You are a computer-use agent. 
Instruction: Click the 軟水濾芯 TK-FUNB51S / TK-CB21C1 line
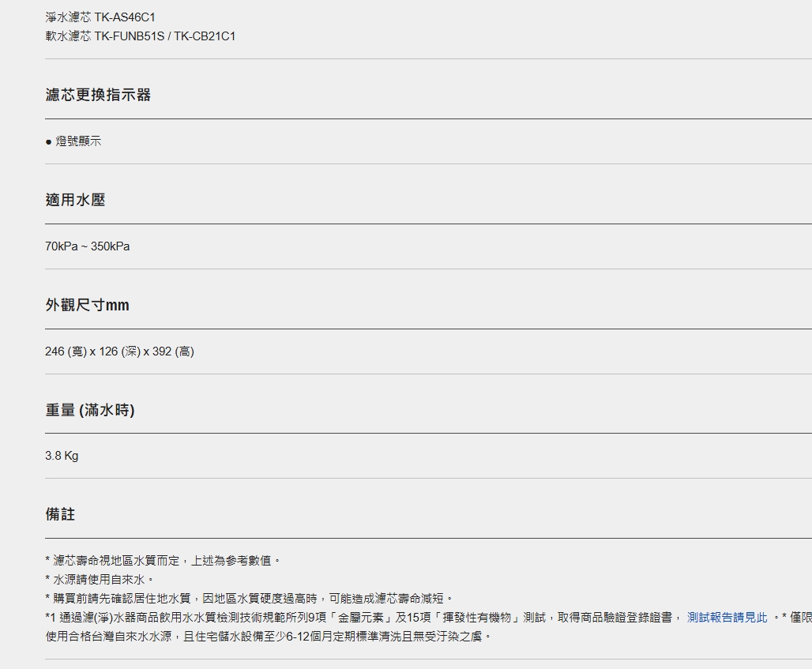(x=140, y=36)
